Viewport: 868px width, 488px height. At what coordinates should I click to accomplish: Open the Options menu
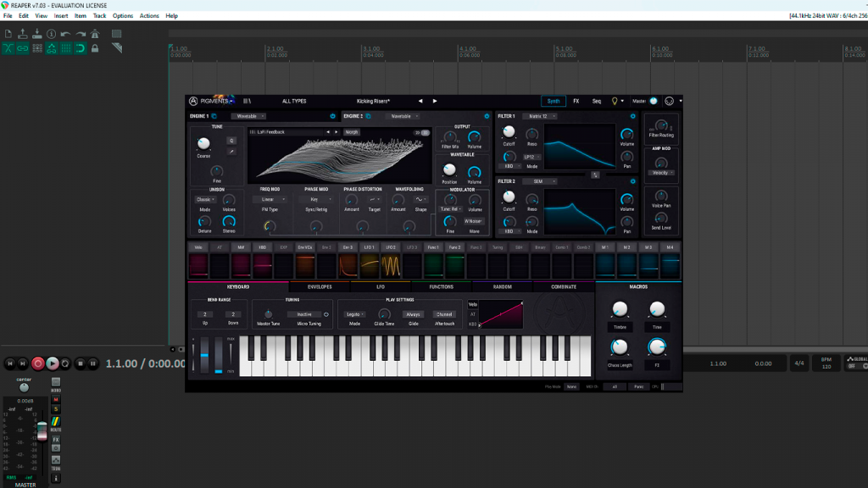point(122,16)
